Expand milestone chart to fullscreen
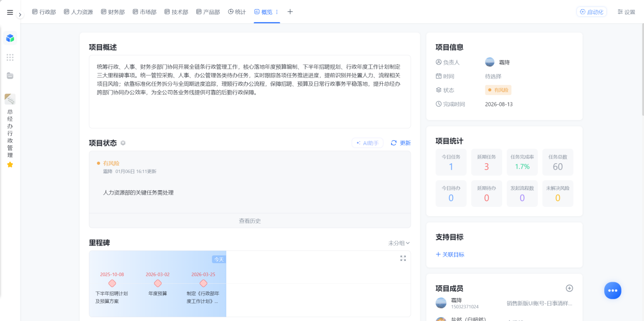 (403, 258)
